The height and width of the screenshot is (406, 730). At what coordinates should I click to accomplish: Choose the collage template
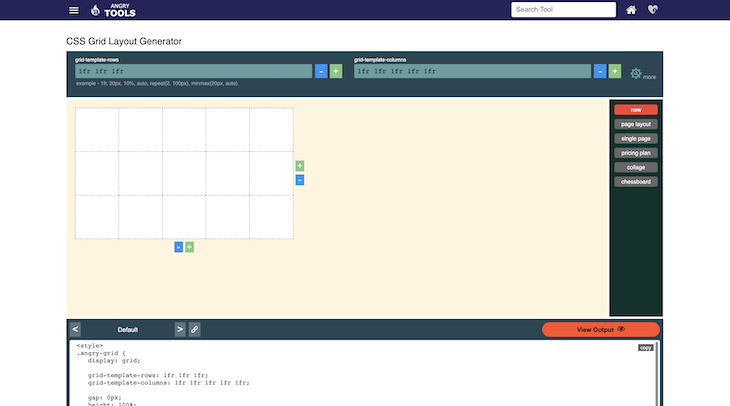pos(635,168)
